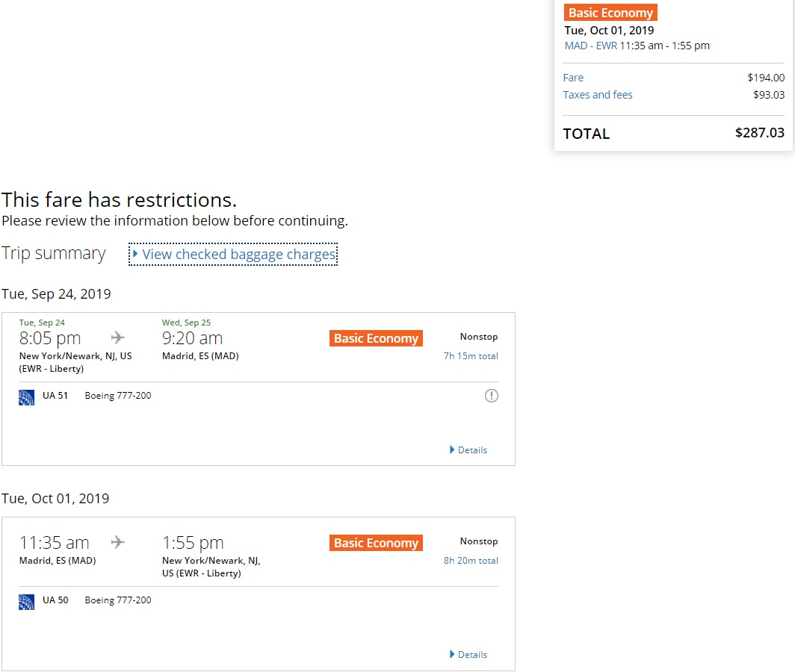795x672 pixels.
Task: Click Boeing 777-200 next to UA 51
Action: (x=118, y=396)
